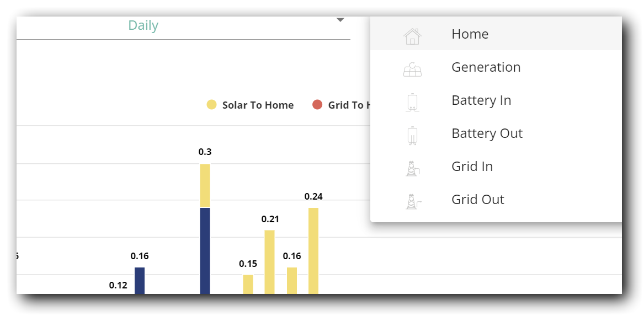
Task: Select Grid In option
Action: tap(496, 166)
